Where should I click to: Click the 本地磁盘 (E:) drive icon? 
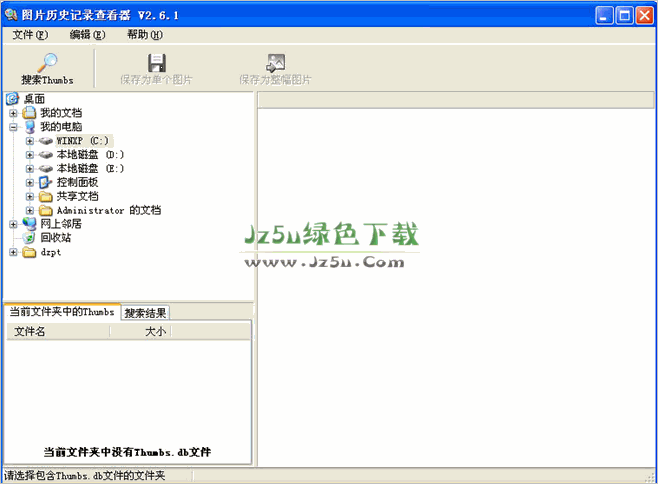tap(45, 169)
